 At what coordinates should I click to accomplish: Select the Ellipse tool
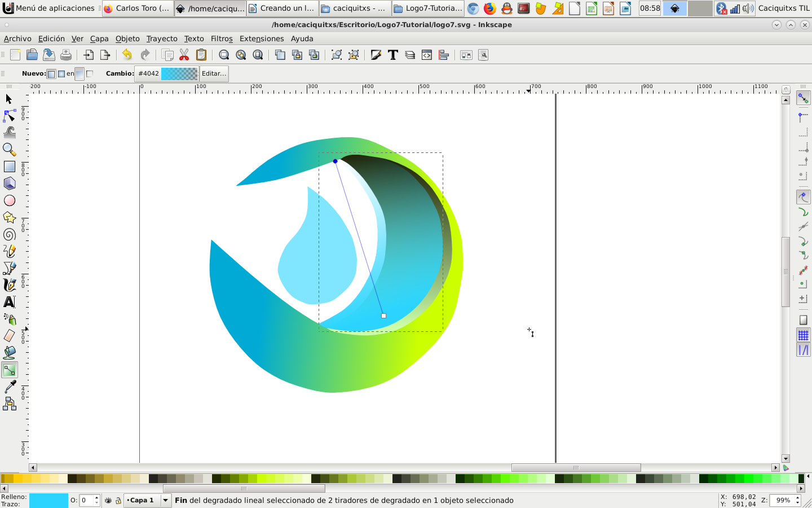[9, 200]
